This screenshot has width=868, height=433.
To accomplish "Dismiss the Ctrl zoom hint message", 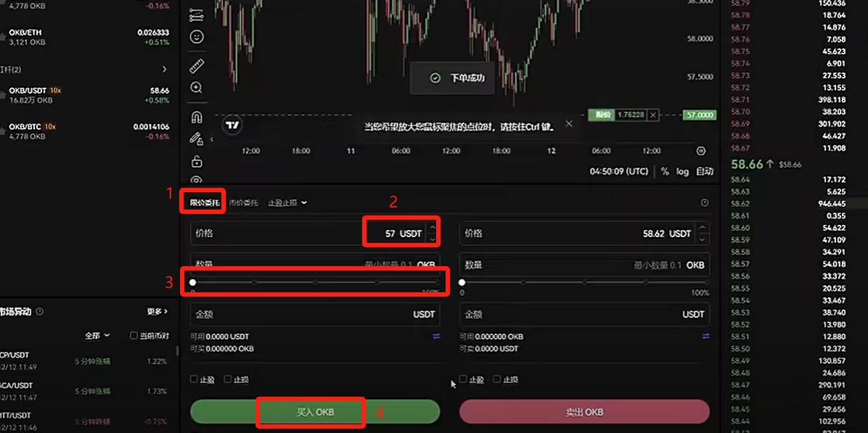I will [569, 124].
